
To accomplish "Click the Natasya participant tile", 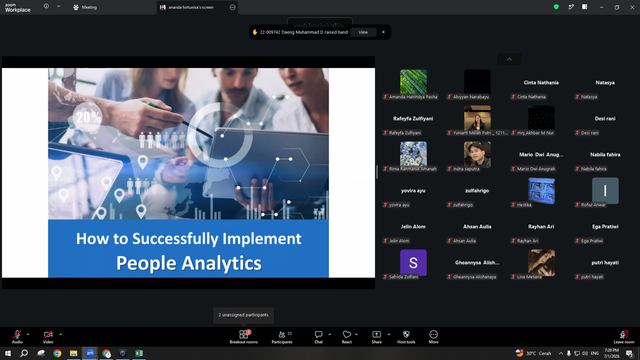I will 605,84.
